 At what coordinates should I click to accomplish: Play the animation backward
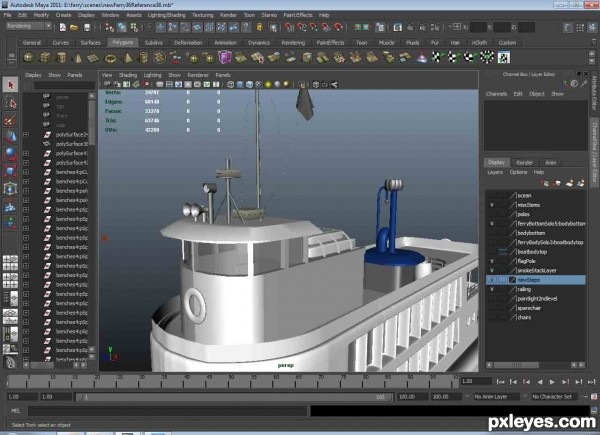(540, 382)
